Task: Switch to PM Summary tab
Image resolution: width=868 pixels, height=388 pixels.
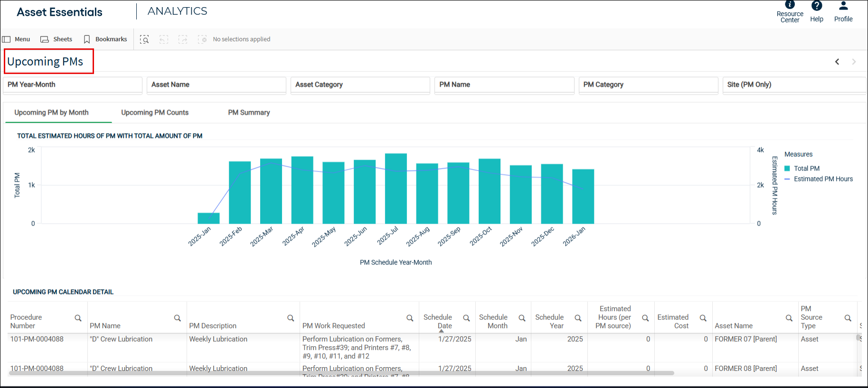Action: (x=249, y=113)
